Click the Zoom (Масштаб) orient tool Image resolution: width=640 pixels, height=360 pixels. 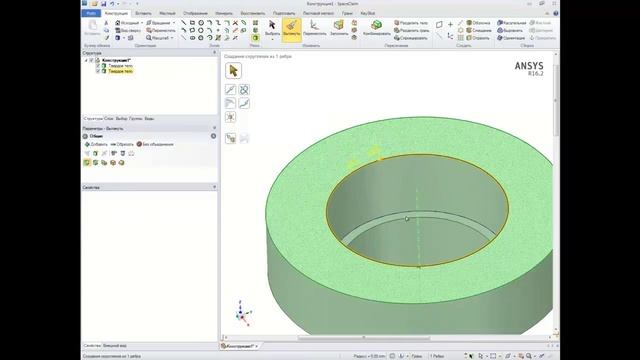(158, 38)
